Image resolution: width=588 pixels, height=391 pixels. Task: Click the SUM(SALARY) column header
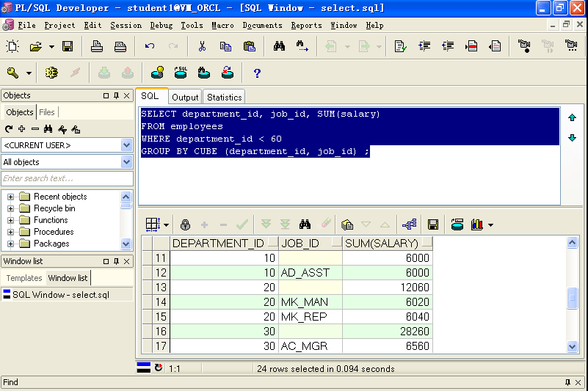[x=382, y=244]
